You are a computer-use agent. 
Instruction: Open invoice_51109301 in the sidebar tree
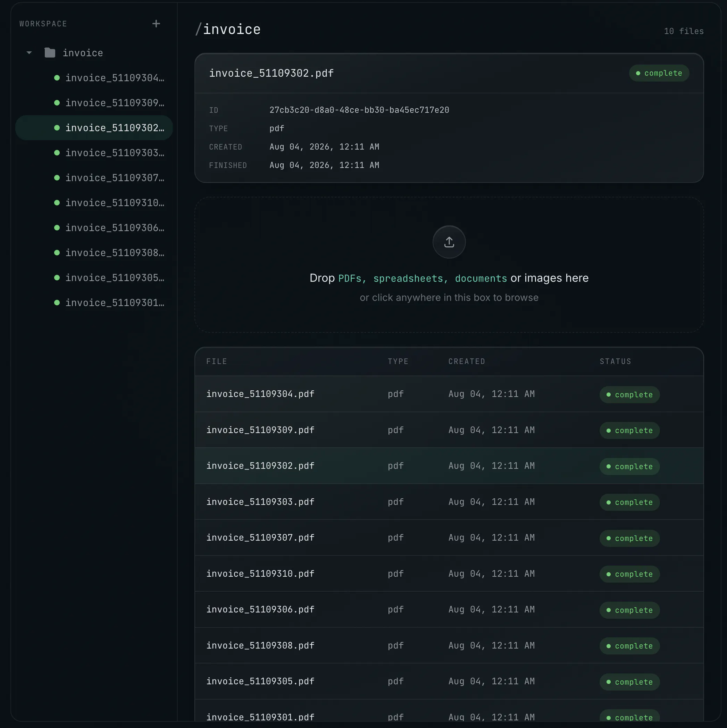click(94, 303)
